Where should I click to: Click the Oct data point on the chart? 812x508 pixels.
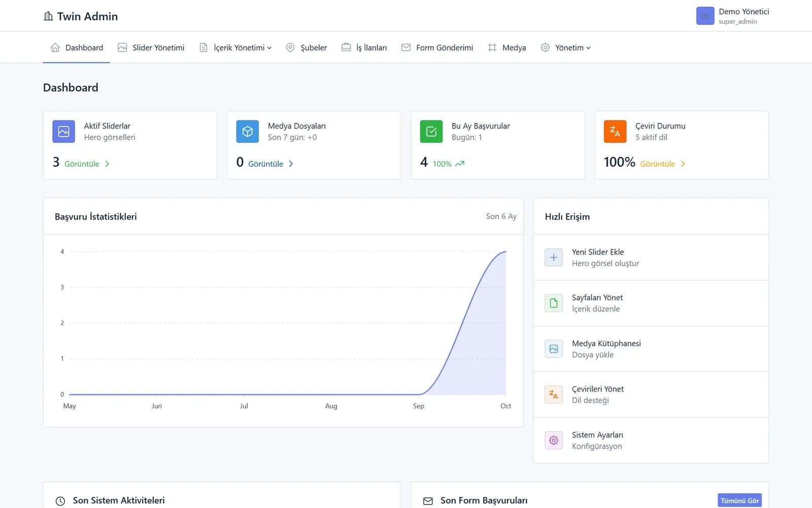tap(505, 251)
